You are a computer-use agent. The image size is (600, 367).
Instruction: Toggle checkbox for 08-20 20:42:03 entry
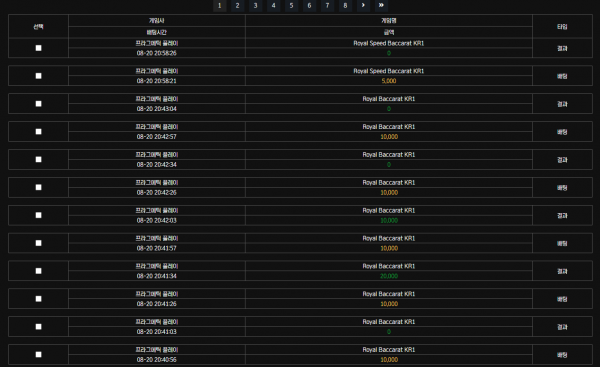point(38,215)
